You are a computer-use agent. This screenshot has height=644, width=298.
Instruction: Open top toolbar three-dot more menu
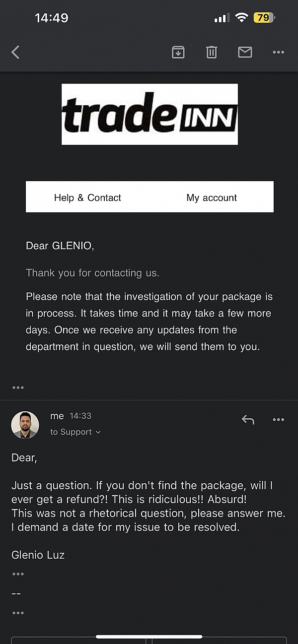278,52
